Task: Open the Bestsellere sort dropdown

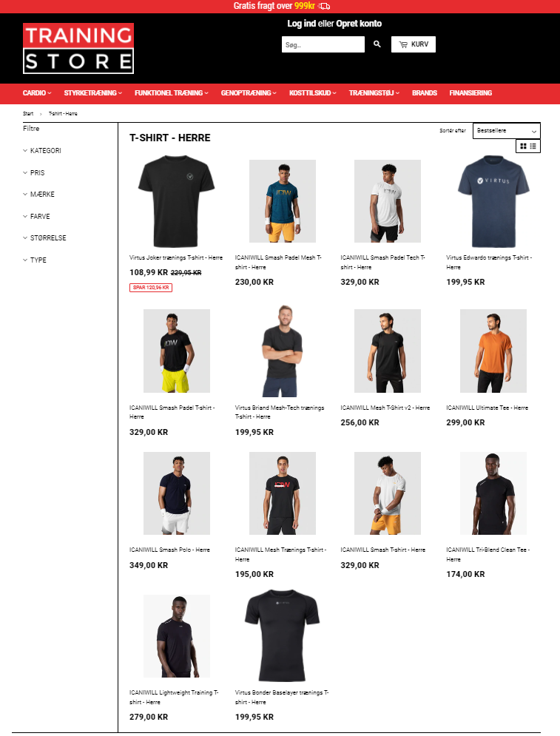Action: pos(507,130)
